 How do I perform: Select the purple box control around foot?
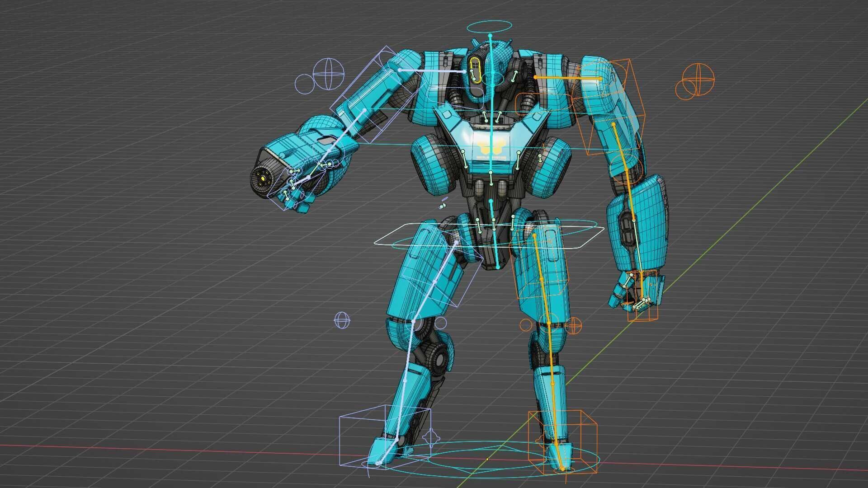pos(385,437)
